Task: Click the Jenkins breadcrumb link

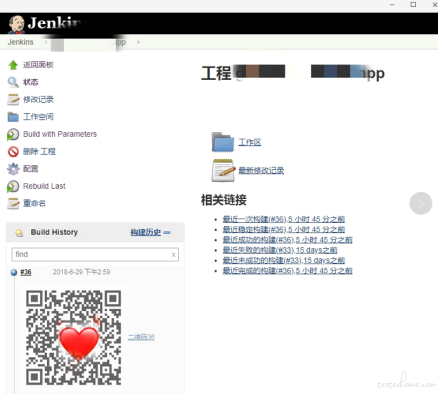Action: 20,42
